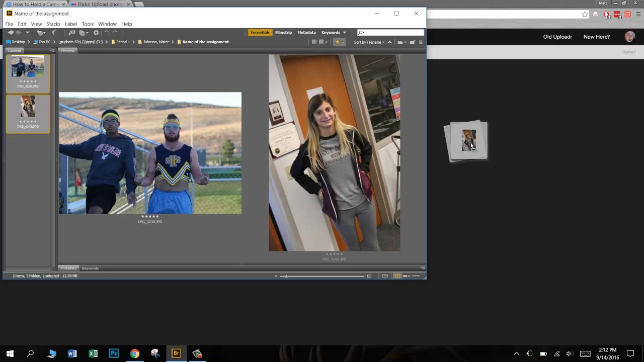Navigate to This PC in path bar

[42, 42]
